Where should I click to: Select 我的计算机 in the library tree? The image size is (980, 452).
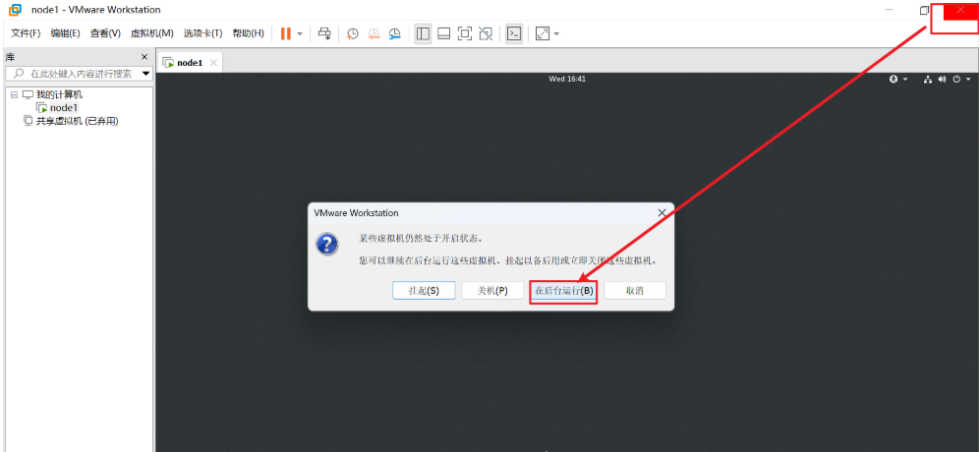coord(59,95)
